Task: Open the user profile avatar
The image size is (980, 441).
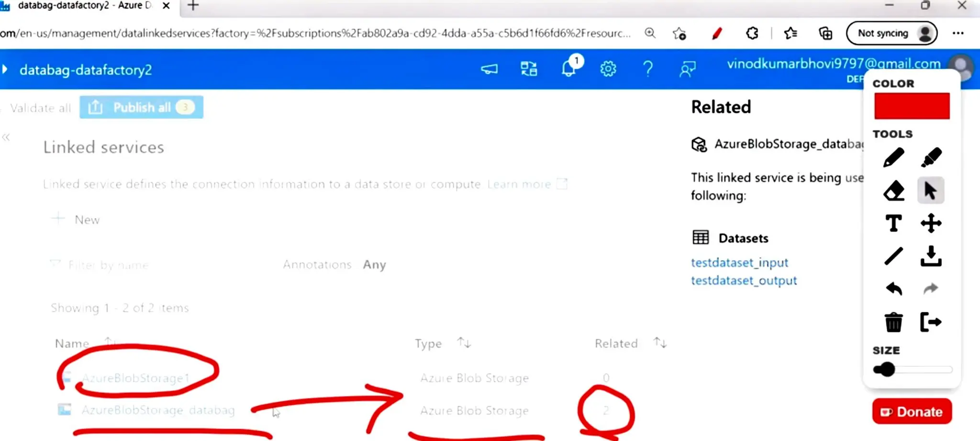Action: (x=961, y=68)
